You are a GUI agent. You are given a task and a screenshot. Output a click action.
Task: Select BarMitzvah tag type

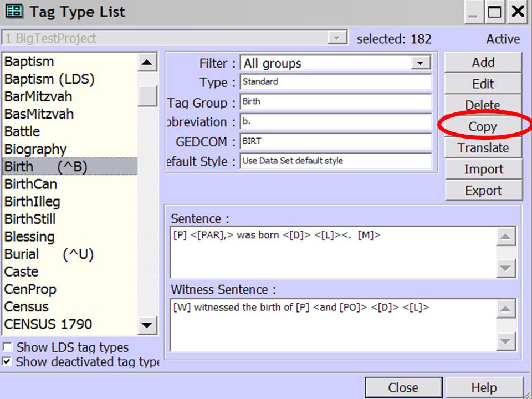click(x=70, y=96)
